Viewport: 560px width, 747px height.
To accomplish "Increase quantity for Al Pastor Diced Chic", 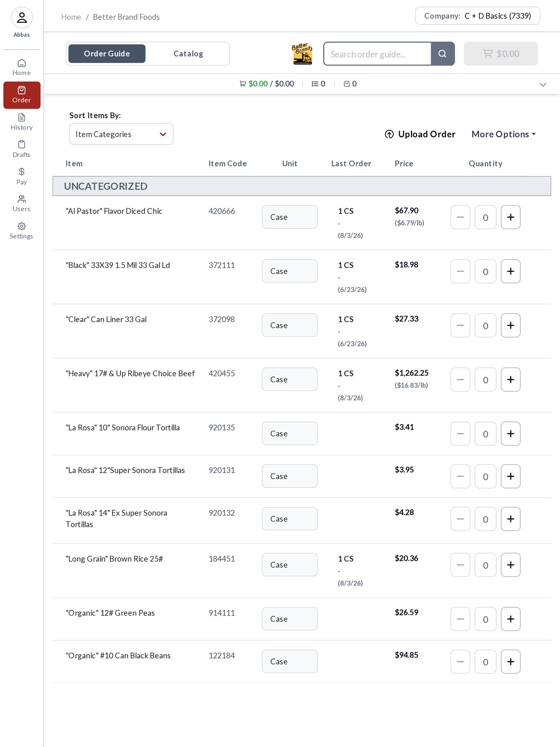I will coord(511,217).
